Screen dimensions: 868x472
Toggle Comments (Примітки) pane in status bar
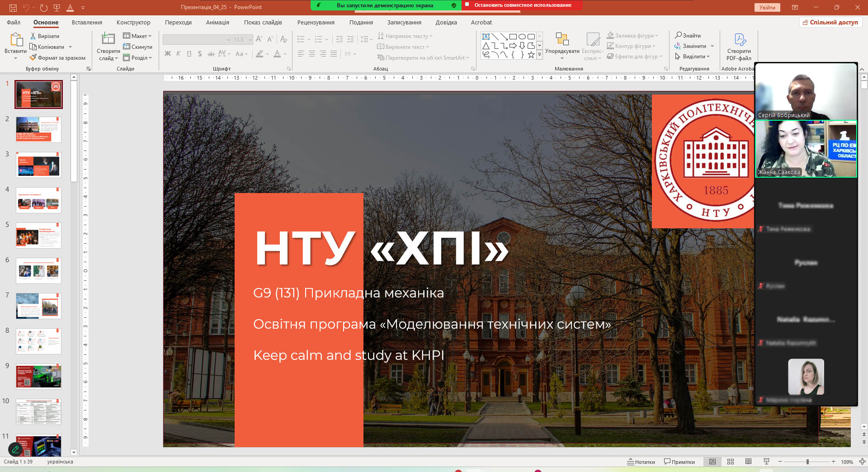[x=679, y=462]
